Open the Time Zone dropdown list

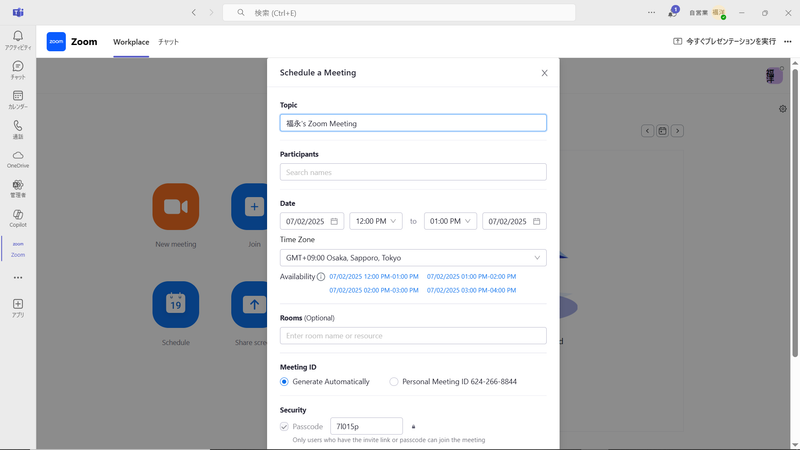point(413,258)
